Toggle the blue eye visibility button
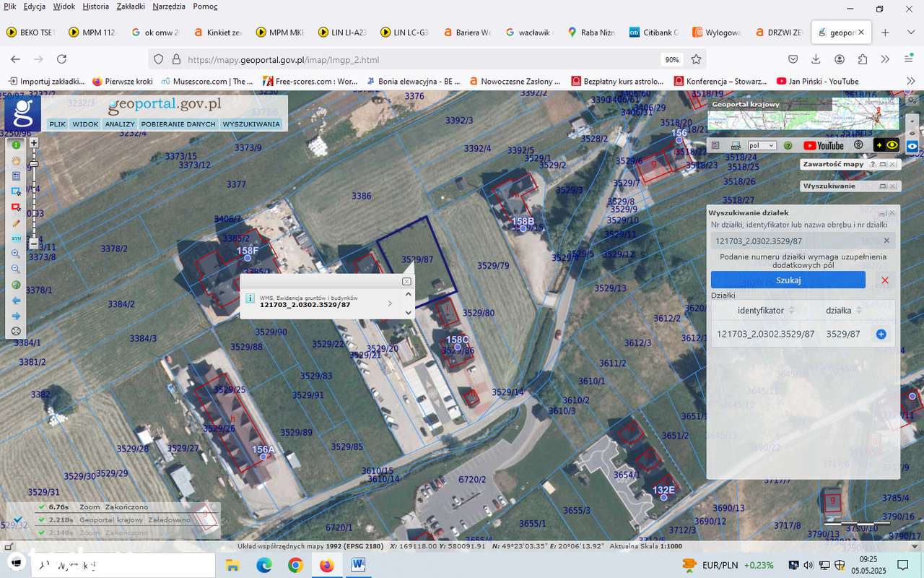This screenshot has height=578, width=924. tap(912, 145)
